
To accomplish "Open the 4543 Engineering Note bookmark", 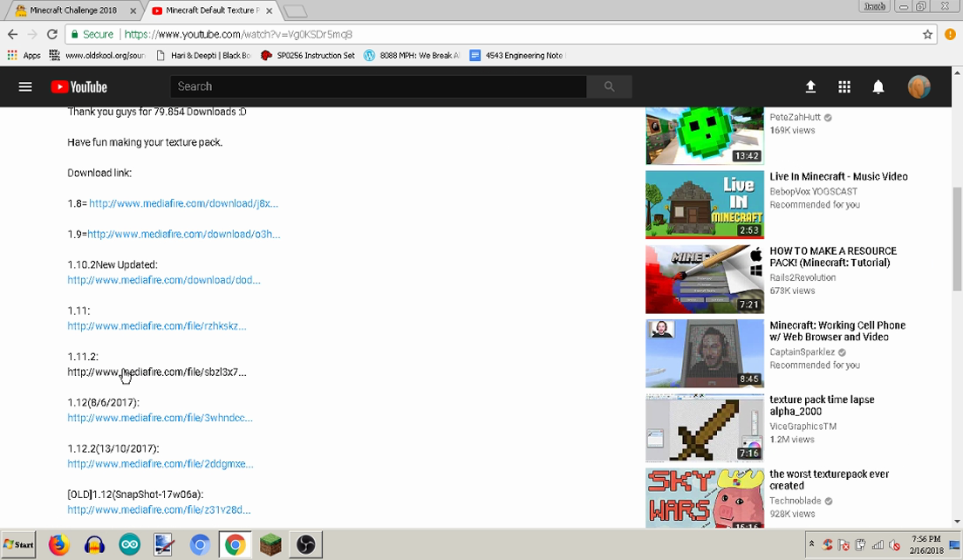I will pos(517,55).
